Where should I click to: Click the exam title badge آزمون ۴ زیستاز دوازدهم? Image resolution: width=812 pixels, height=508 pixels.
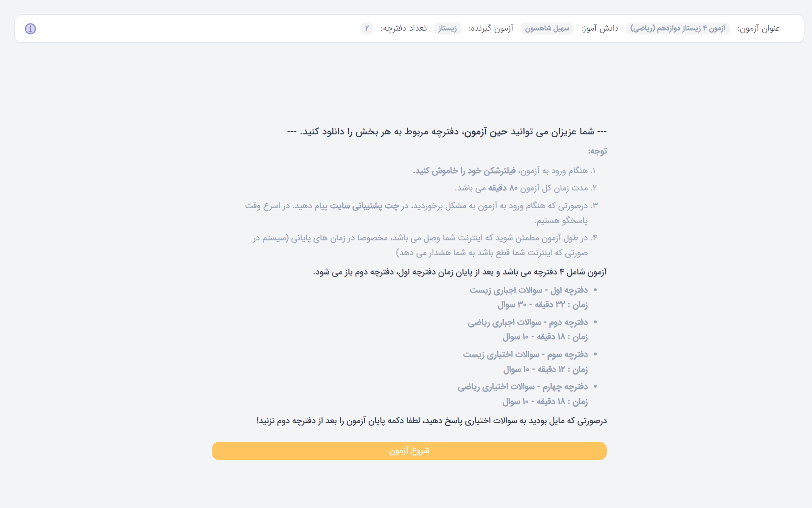coord(677,29)
